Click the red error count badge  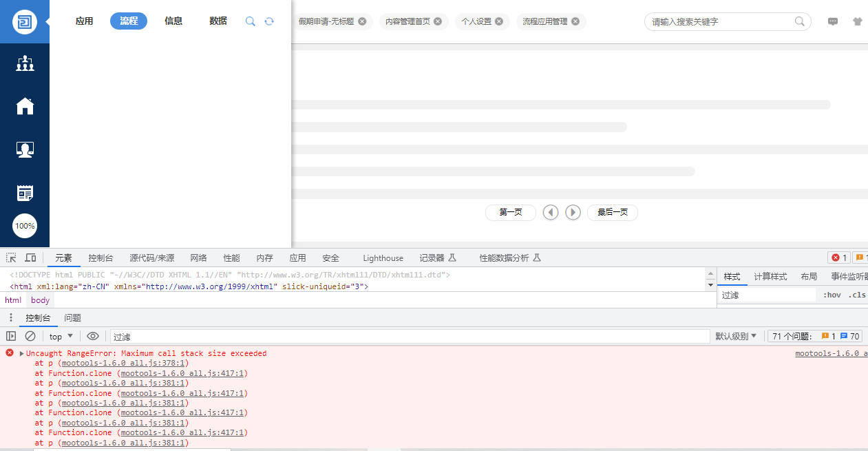tap(839, 258)
